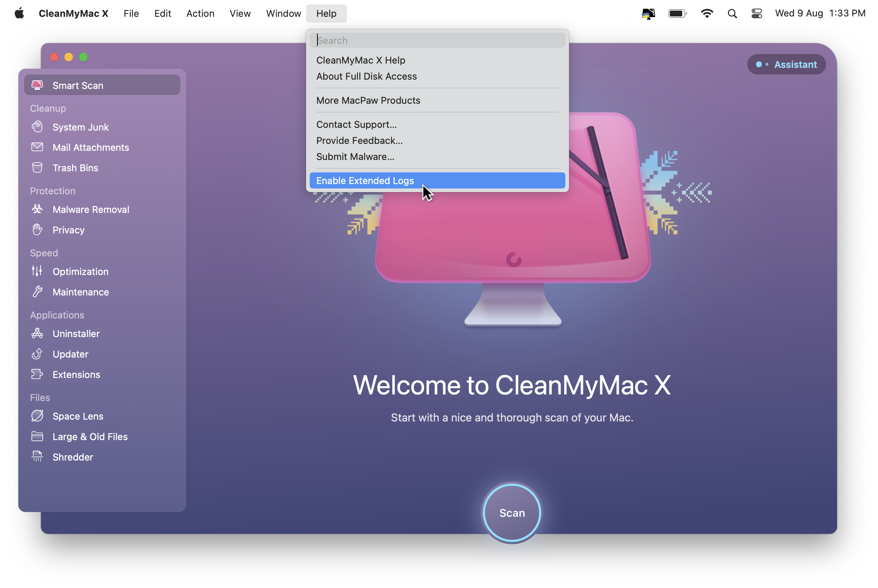Click the Mail Attachments envelope icon
The image size is (878, 588).
click(x=37, y=147)
